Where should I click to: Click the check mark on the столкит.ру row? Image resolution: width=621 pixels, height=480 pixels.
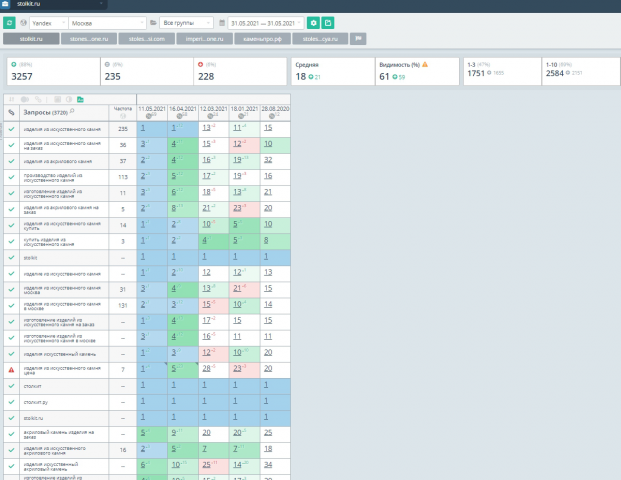(11, 402)
